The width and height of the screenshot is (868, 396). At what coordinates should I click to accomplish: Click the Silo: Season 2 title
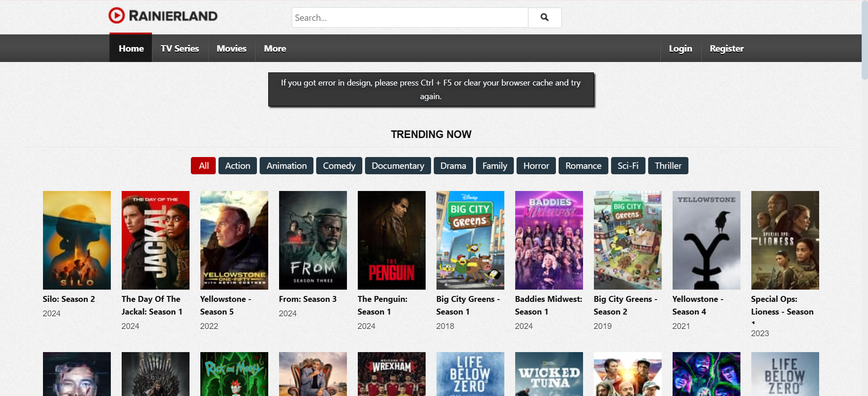(x=69, y=299)
